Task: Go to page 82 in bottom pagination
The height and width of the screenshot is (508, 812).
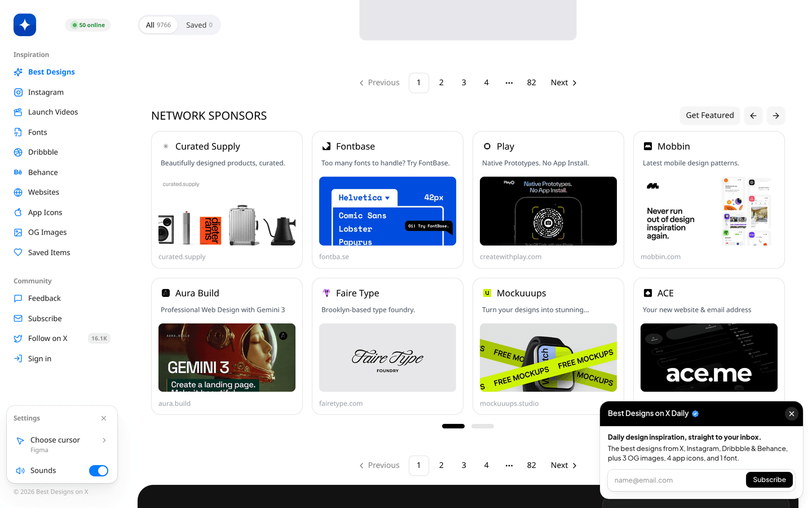Action: pos(531,465)
